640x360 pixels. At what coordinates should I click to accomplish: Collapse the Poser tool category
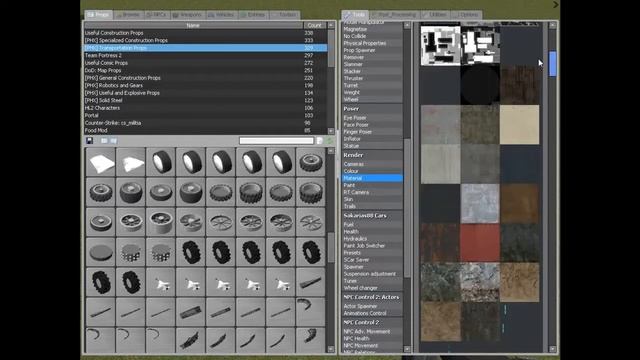372,109
